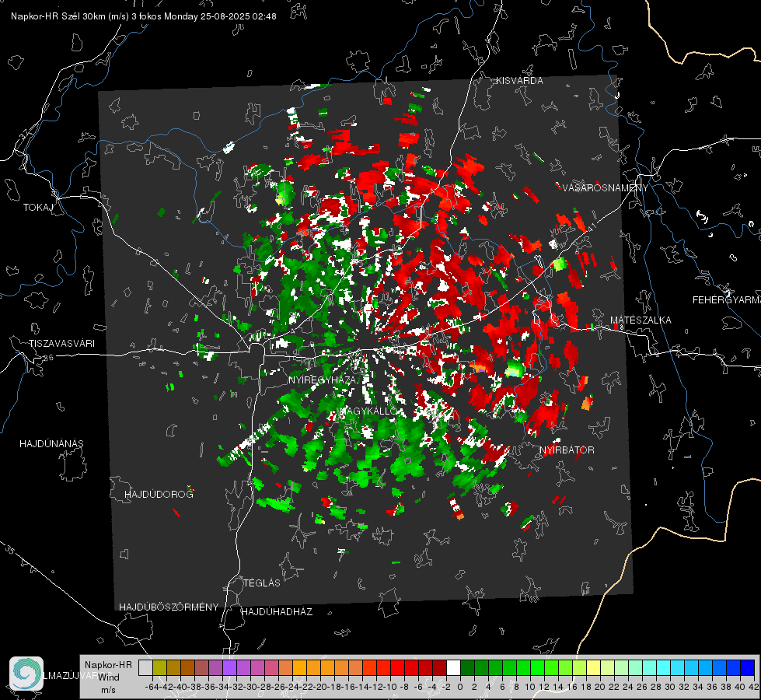Click the HAJDÚBÖSZÖRMÉNY town label
The image size is (761, 700).
click(x=169, y=607)
